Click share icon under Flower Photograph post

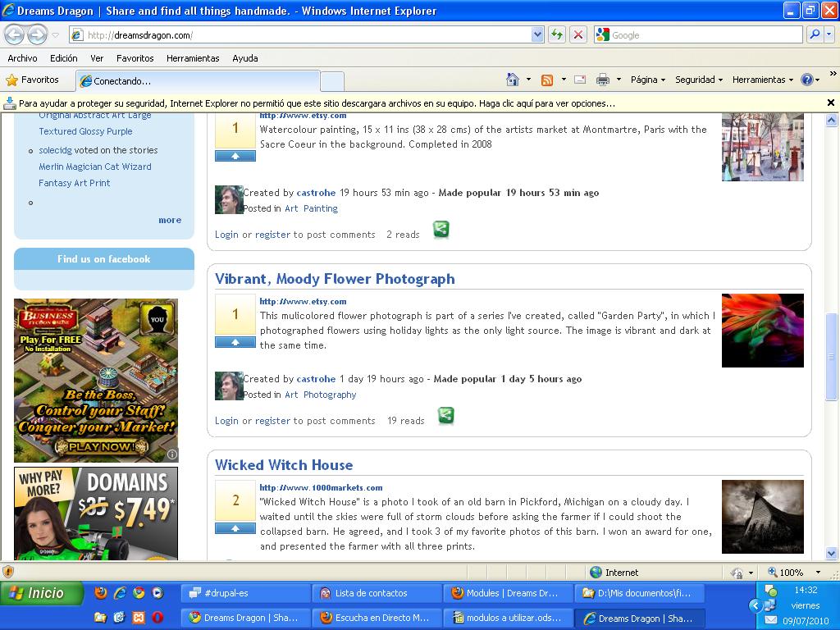(445, 416)
